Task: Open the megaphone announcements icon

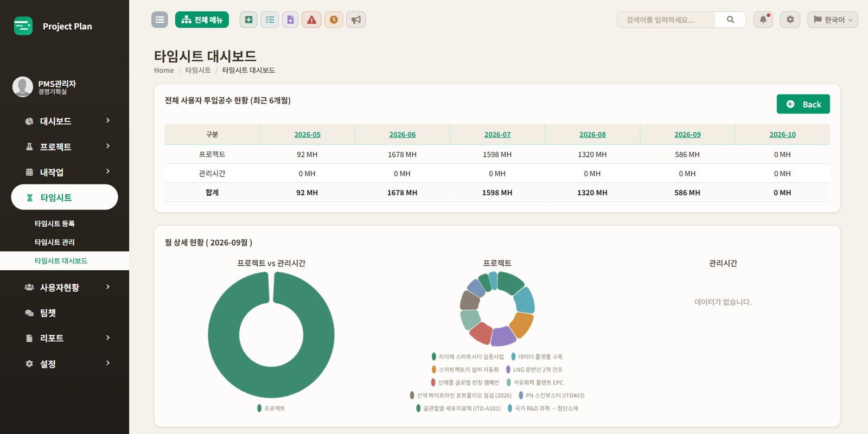Action: pos(356,20)
